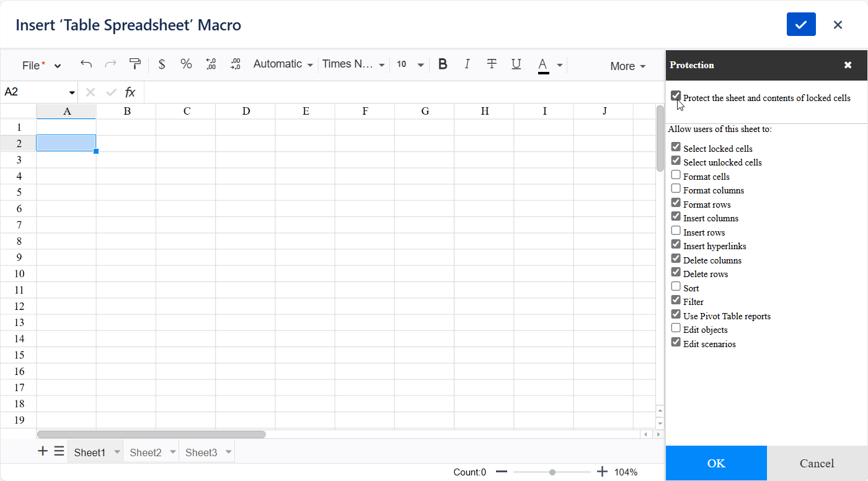Apply percent number format

click(x=186, y=64)
